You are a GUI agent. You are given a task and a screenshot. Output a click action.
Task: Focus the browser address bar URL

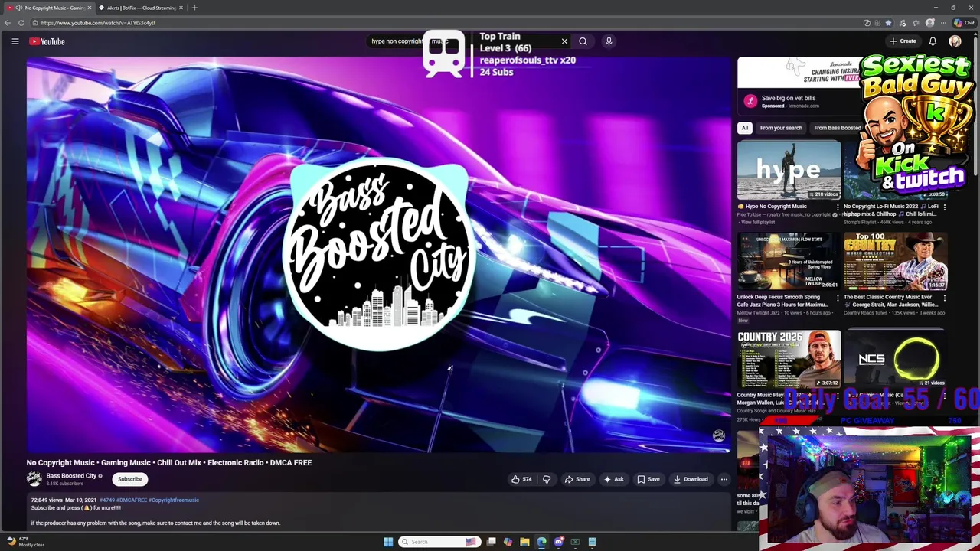pos(98,23)
